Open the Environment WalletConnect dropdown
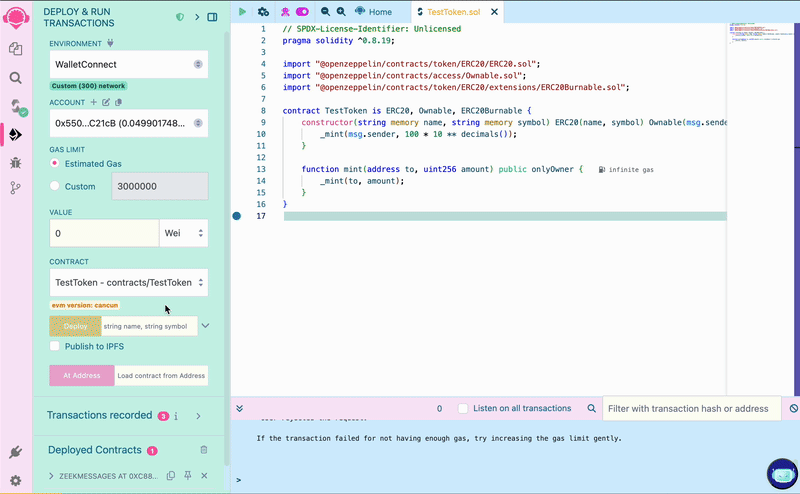This screenshot has height=494, width=800. pos(129,65)
